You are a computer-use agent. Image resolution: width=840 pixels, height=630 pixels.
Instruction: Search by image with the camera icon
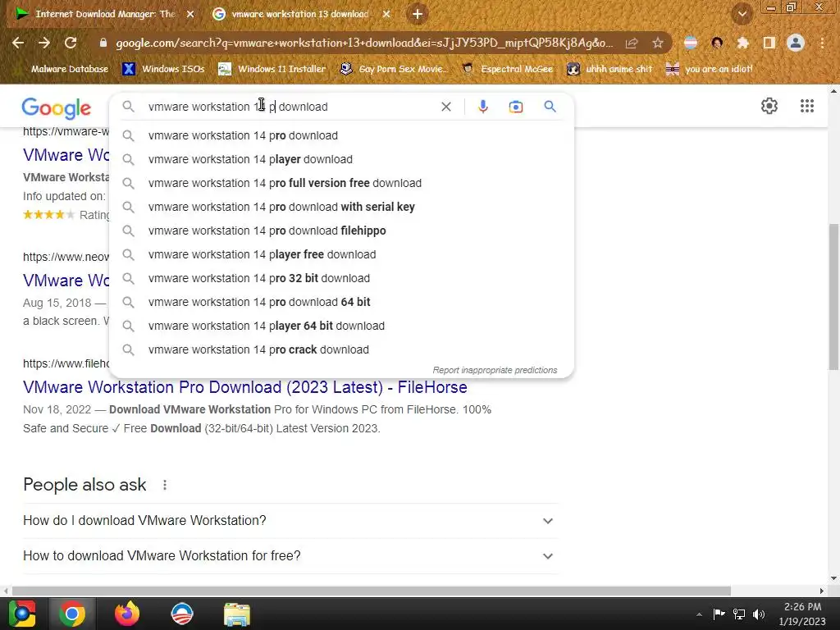tap(515, 107)
